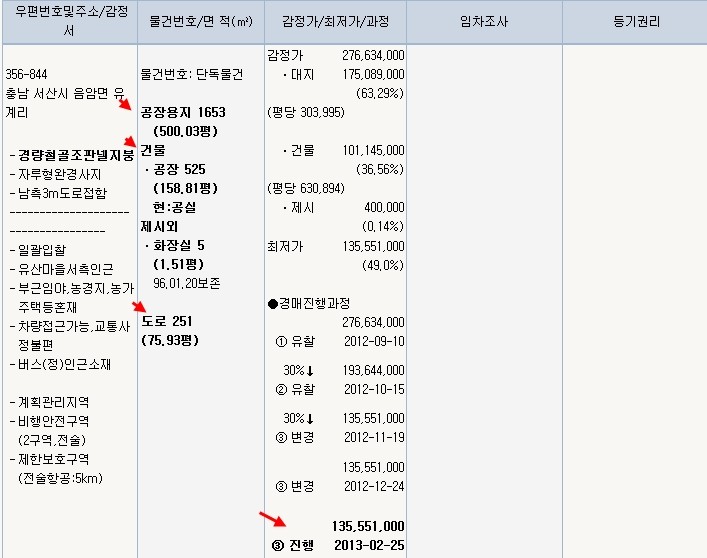Click the ② 유찰 round label

click(x=294, y=389)
